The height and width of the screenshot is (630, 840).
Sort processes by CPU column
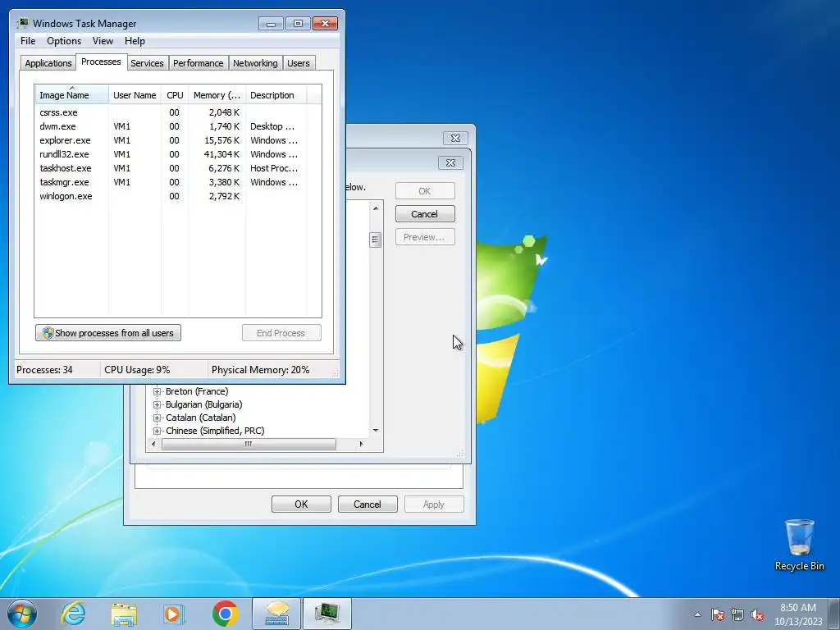tap(175, 95)
